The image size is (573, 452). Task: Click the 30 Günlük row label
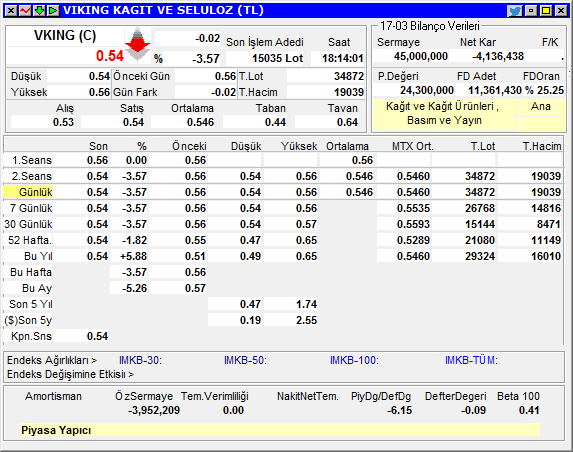(28, 224)
